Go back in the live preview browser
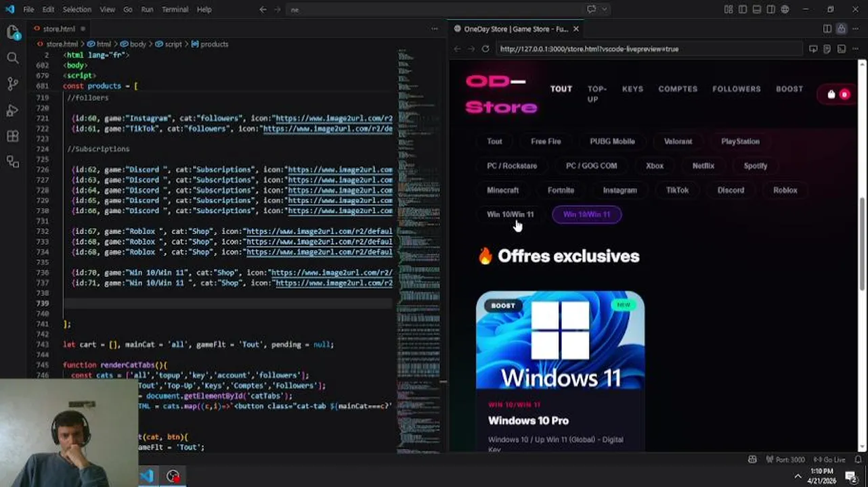The width and height of the screenshot is (868, 487). pyautogui.click(x=457, y=49)
